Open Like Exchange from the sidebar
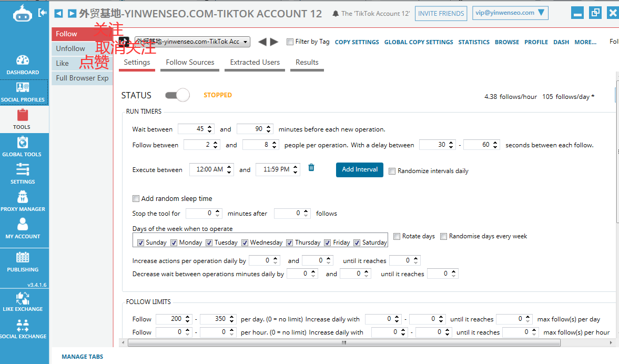The image size is (619, 364). [23, 301]
